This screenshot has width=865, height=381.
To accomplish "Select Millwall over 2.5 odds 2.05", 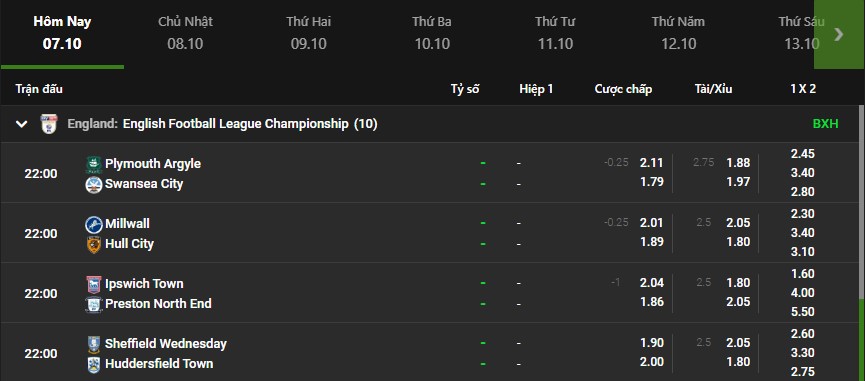I will 738,223.
